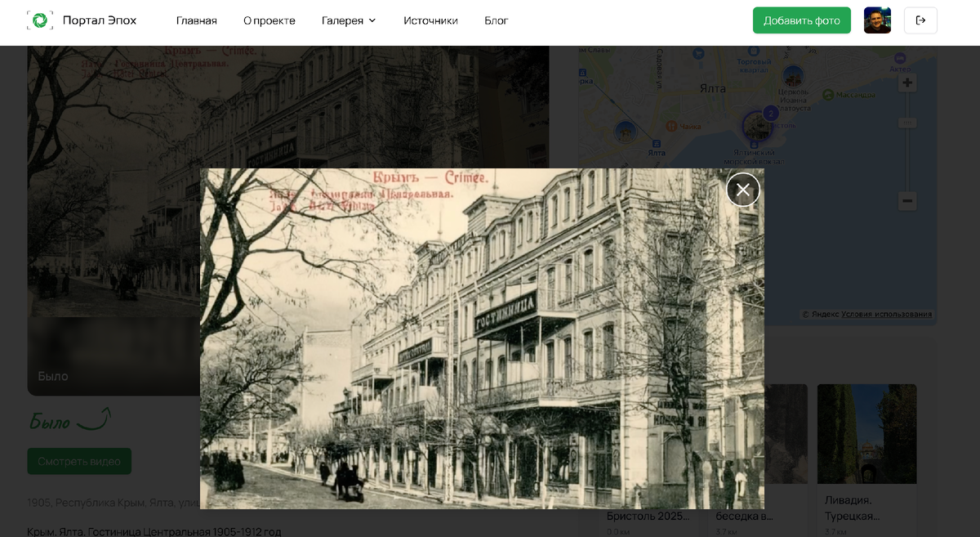The height and width of the screenshot is (537, 980).
Task: Open the Главная nav item
Action: 197,20
